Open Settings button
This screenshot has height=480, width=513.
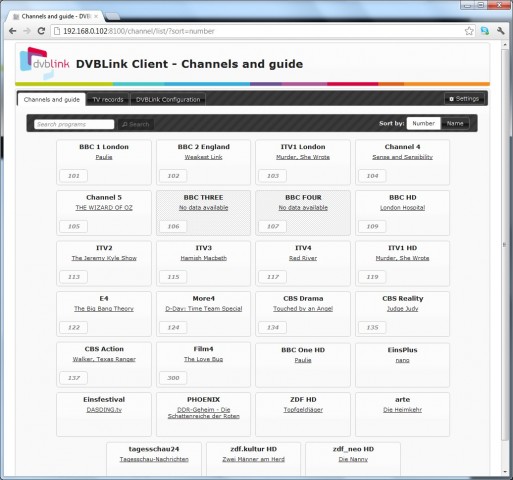464,99
